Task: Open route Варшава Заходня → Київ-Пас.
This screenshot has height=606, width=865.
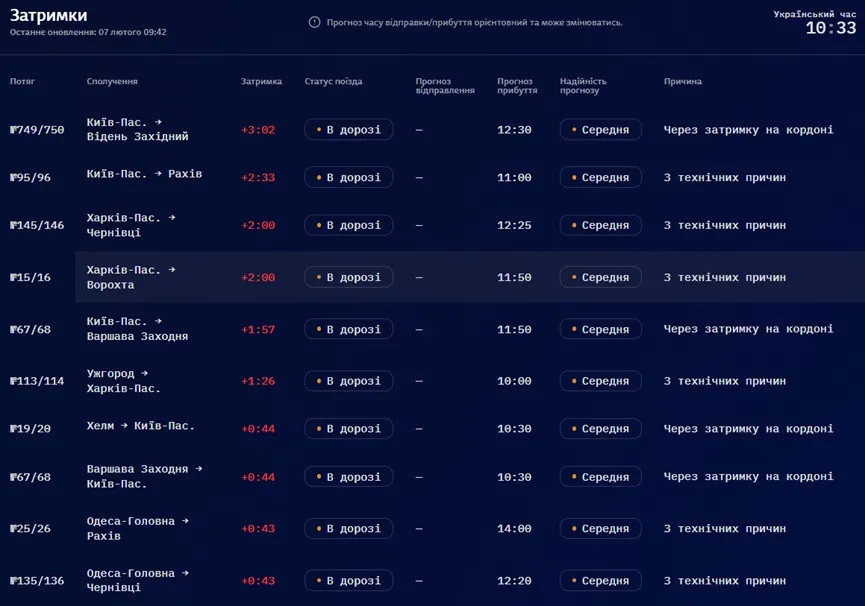Action: (x=143, y=476)
